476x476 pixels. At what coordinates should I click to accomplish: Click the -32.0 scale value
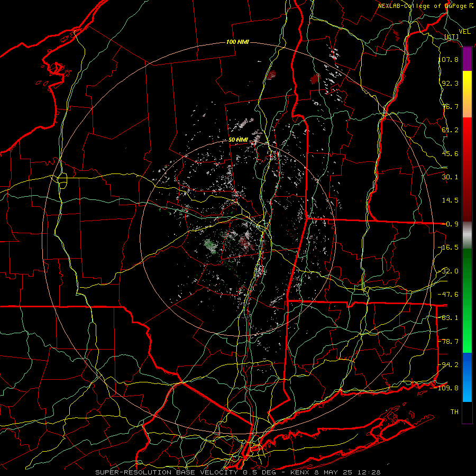pyautogui.click(x=448, y=271)
